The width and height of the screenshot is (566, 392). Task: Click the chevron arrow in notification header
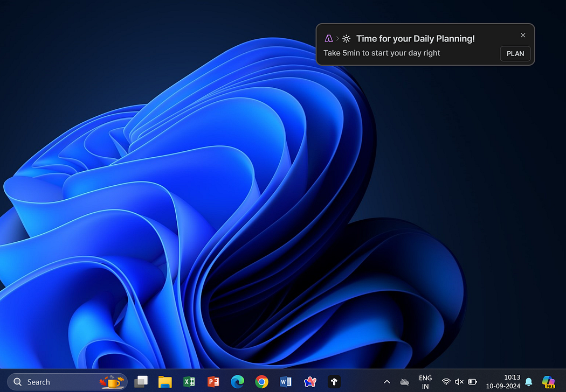337,38
